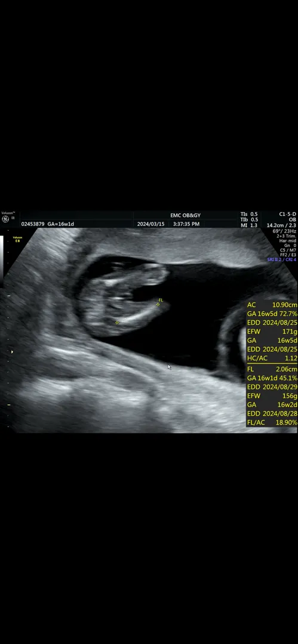Click the SRI II 2 / CRI 4 setting
The image size is (298, 644).
pos(281,259)
